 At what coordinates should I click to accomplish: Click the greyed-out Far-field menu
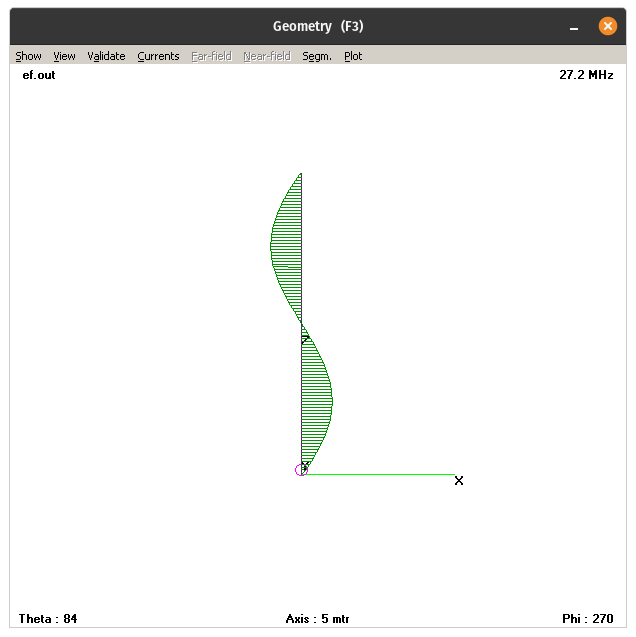click(212, 56)
